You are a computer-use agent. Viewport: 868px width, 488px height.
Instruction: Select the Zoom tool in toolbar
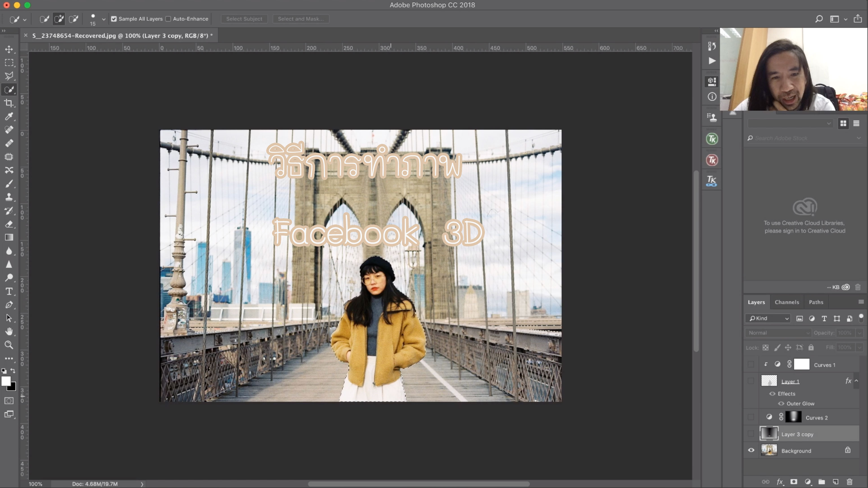coord(9,345)
